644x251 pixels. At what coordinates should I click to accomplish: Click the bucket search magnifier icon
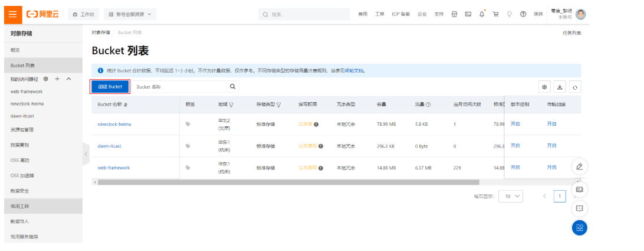tap(232, 87)
